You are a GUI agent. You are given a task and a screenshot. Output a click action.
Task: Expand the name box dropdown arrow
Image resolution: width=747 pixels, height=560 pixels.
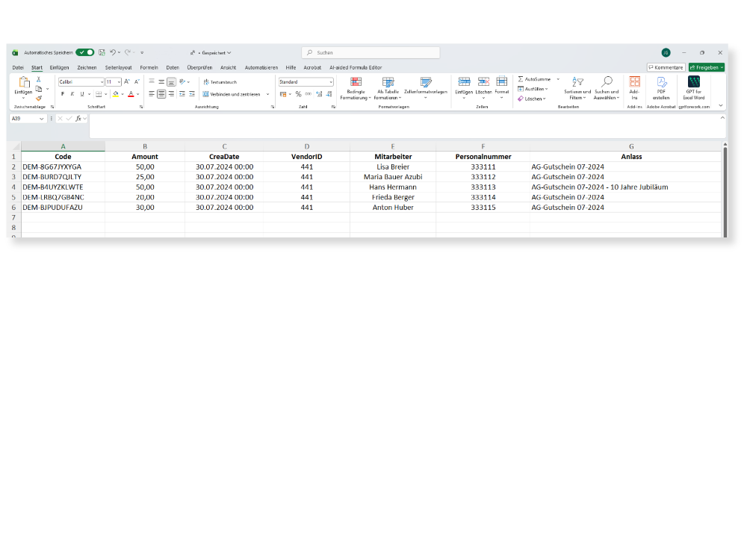[x=42, y=119]
